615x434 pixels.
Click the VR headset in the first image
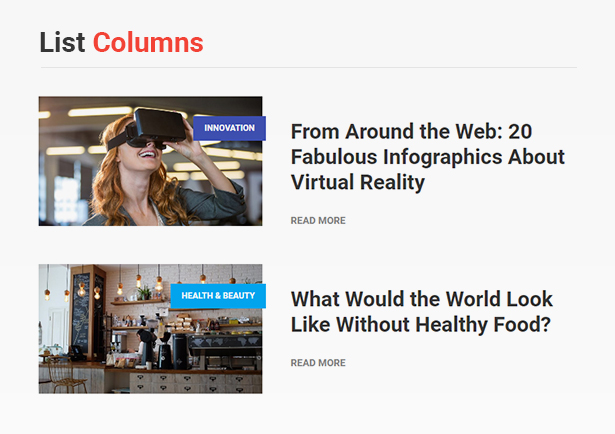click(155, 127)
